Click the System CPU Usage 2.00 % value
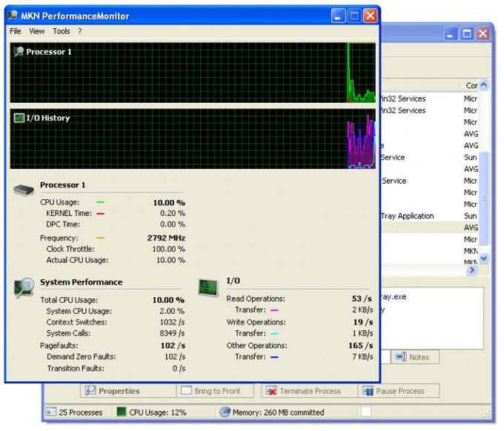 [172, 311]
